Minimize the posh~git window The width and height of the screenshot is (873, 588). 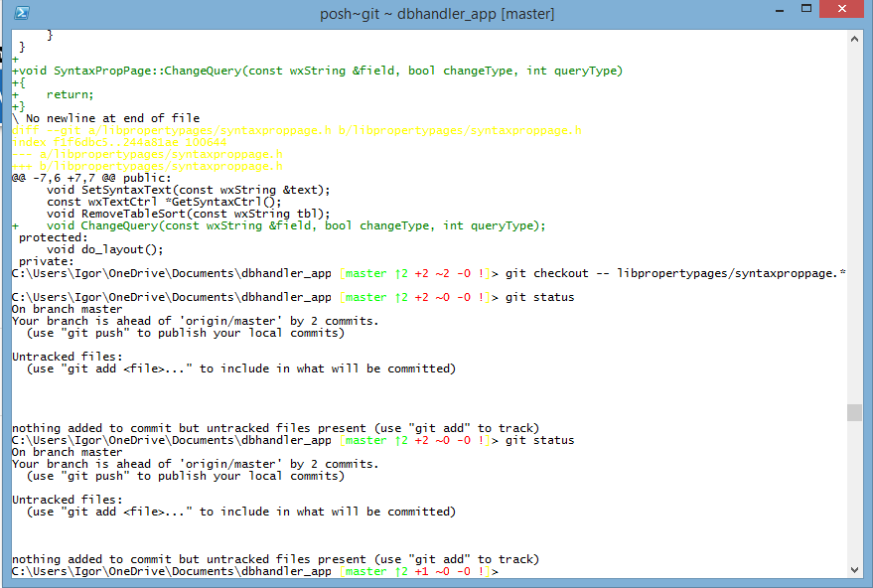(x=780, y=10)
